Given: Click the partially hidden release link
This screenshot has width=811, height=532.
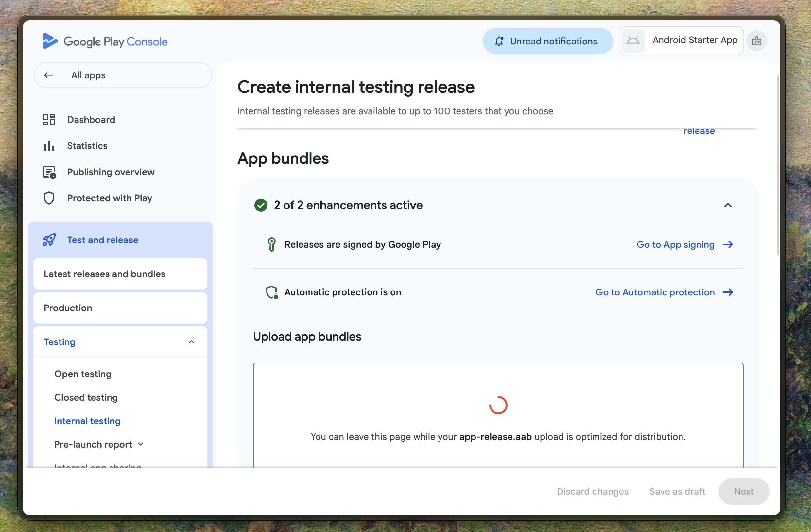Looking at the screenshot, I should coord(699,132).
